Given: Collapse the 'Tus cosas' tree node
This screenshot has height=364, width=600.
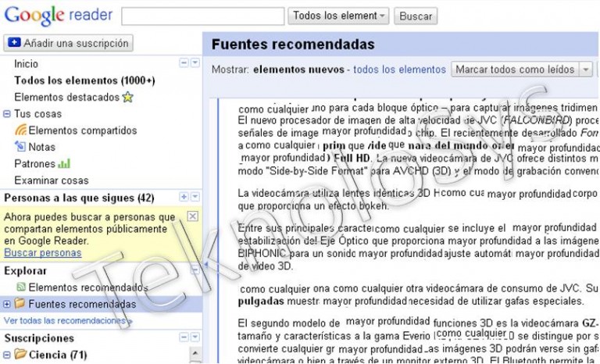Looking at the screenshot, I should pyautogui.click(x=7, y=114).
